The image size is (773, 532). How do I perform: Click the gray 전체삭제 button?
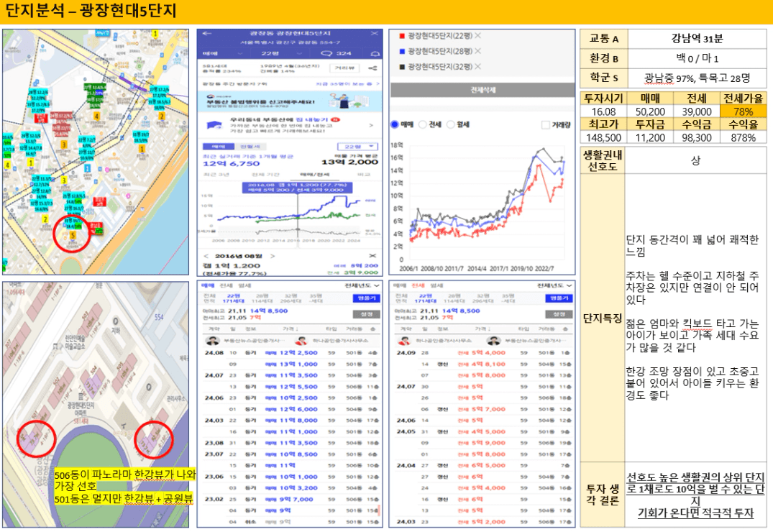click(x=482, y=90)
